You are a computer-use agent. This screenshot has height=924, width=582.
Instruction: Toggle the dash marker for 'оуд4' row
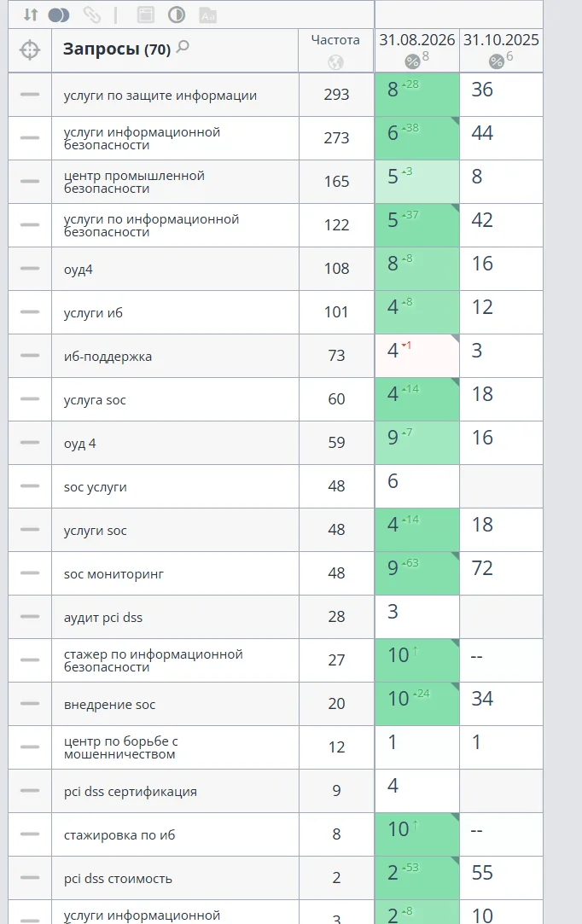(x=30, y=268)
